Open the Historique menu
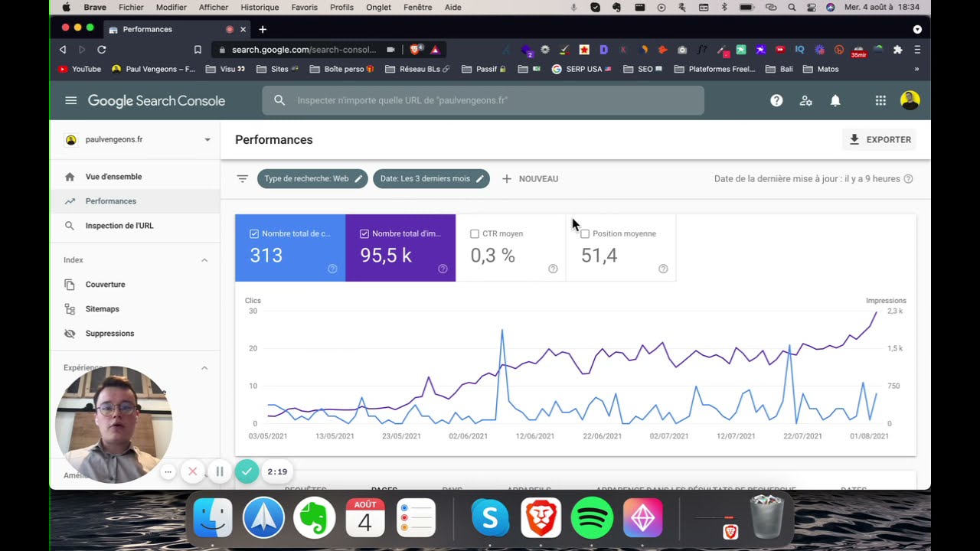The image size is (980, 551). point(260,7)
